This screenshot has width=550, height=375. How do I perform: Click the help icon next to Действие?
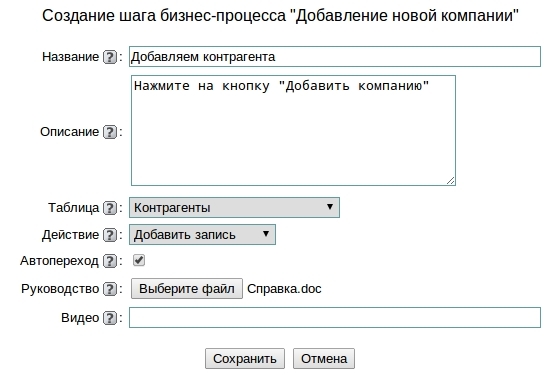(x=110, y=235)
